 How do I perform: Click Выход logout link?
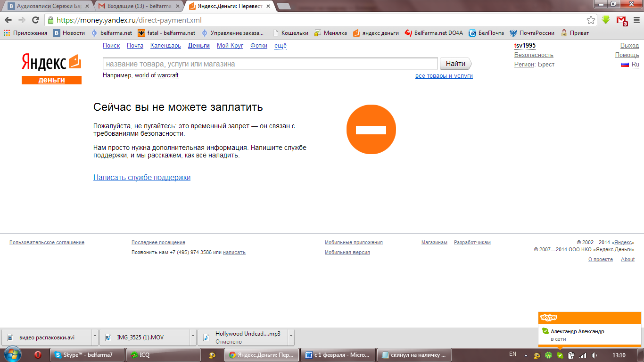click(x=629, y=46)
